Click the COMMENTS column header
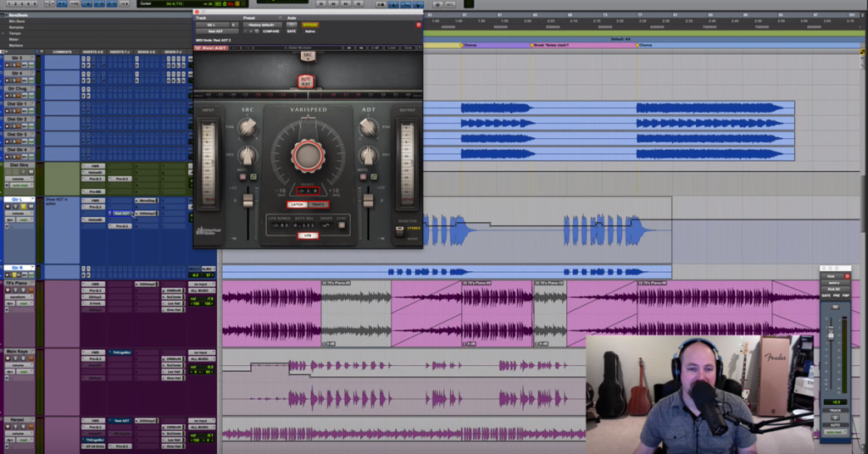 [x=62, y=52]
